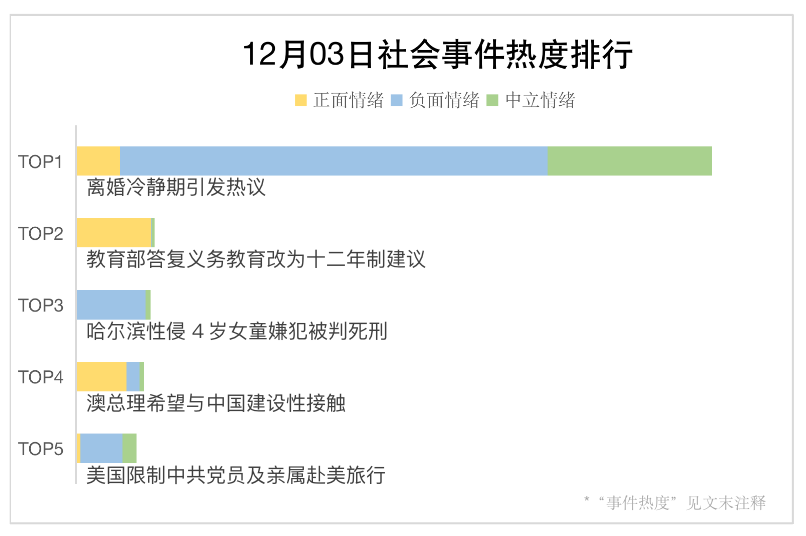The width and height of the screenshot is (806, 536).
Task: Click the blue segment of TOP5 bar
Action: pos(101,448)
